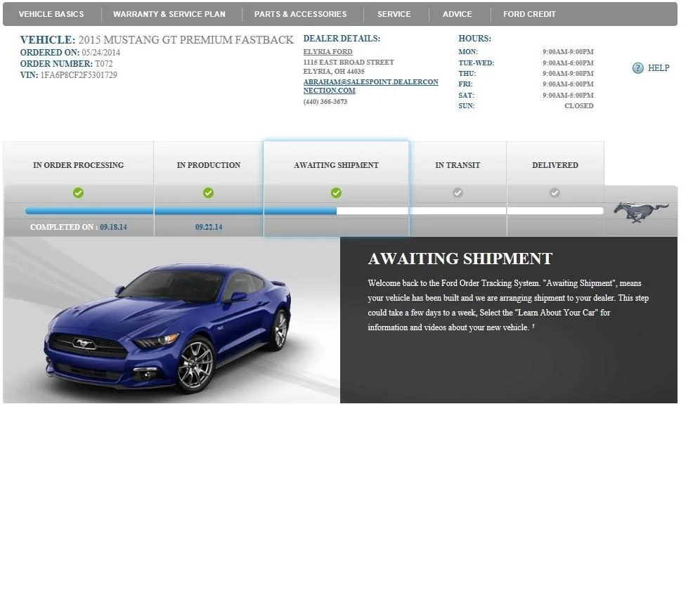Open Warranty & Service Plan menu

[169, 14]
